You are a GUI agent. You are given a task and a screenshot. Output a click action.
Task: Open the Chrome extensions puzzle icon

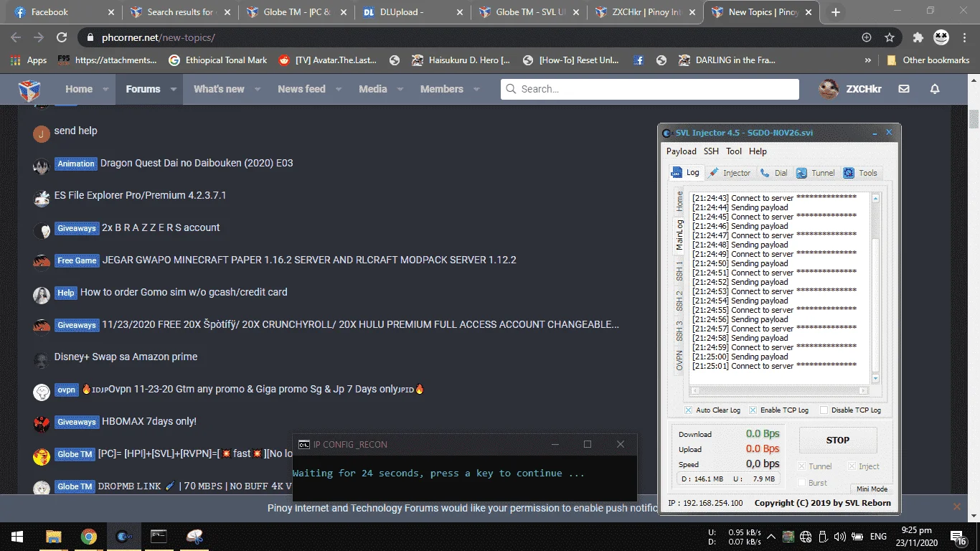click(918, 37)
